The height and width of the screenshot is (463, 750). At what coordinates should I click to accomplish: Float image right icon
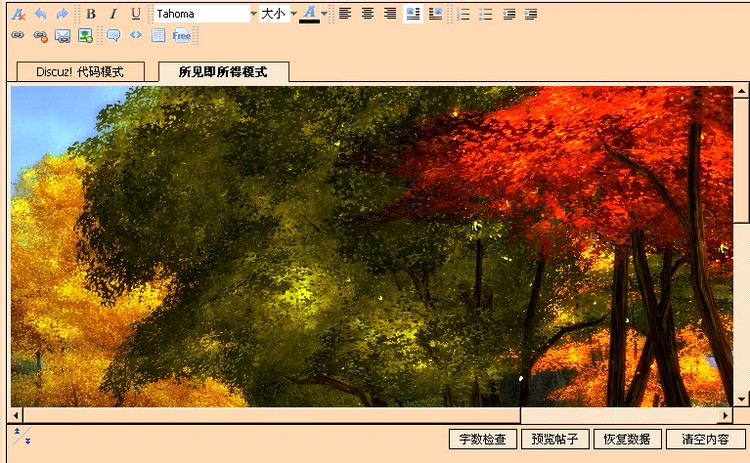(435, 14)
